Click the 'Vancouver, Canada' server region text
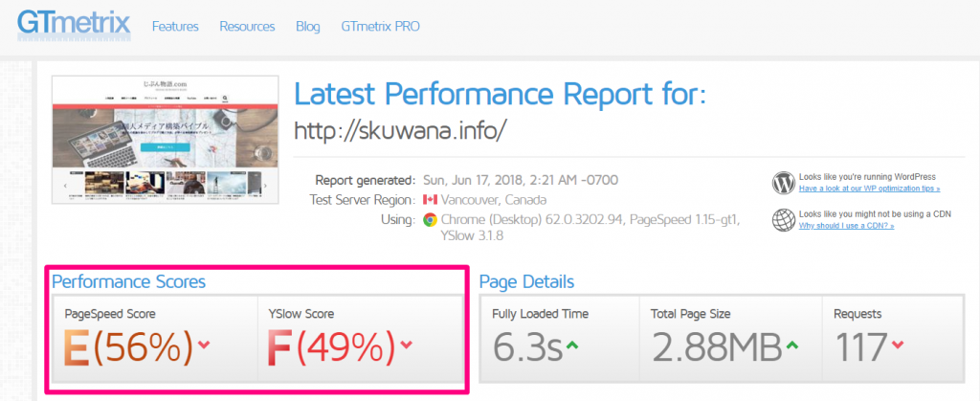This screenshot has height=401, width=980. tap(493, 201)
